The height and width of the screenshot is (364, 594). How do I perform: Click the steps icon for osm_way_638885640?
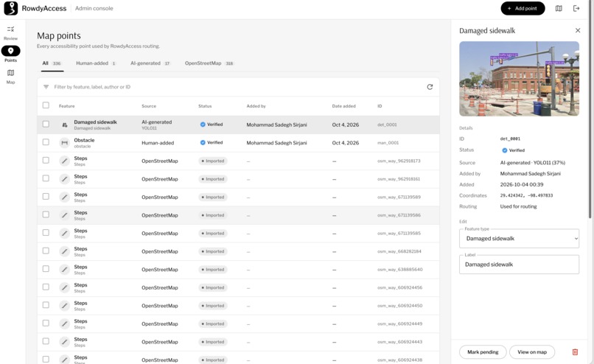point(65,270)
